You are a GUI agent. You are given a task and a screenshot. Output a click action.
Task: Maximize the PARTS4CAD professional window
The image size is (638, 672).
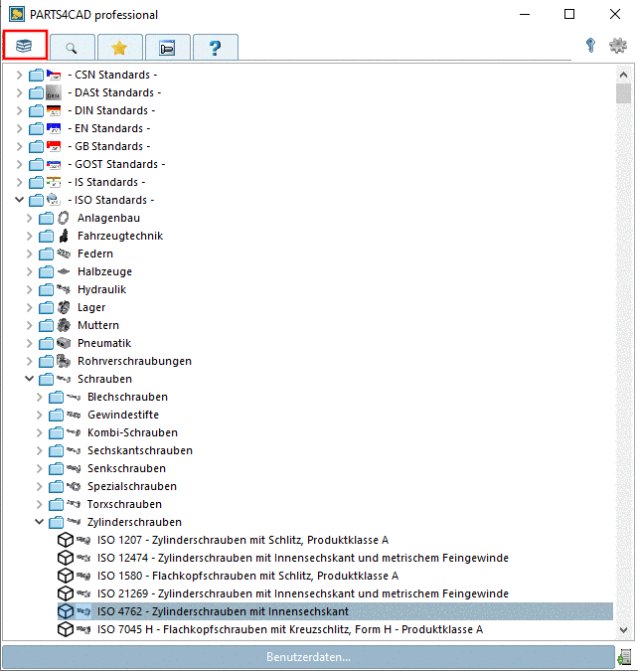(x=569, y=14)
